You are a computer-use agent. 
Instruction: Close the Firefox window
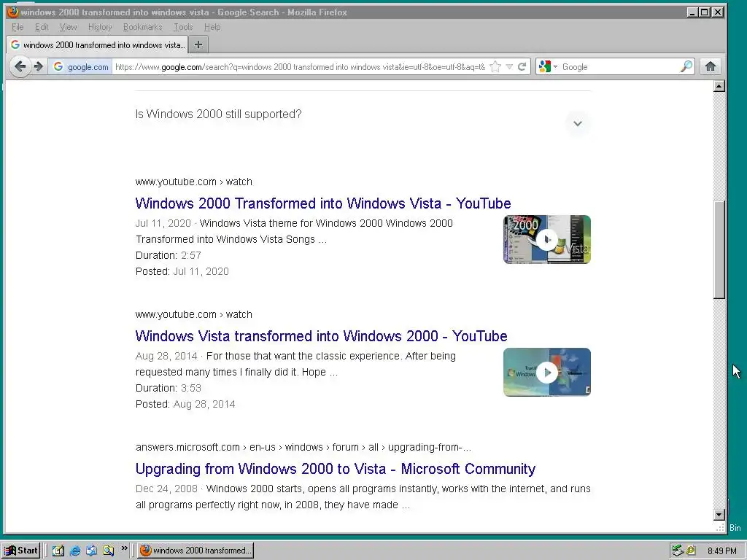click(x=718, y=12)
